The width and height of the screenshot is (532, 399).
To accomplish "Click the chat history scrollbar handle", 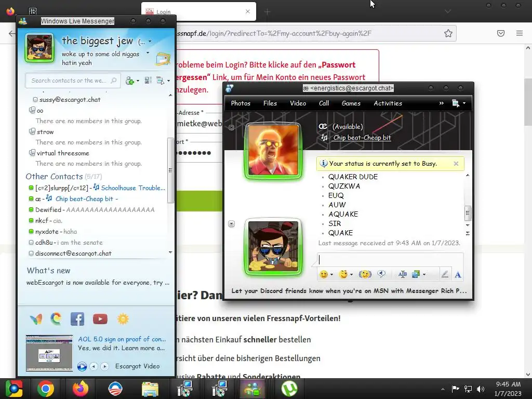I will click(468, 213).
